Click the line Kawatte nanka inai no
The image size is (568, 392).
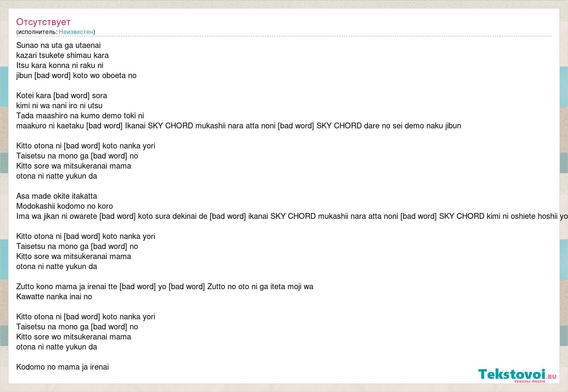pos(54,297)
